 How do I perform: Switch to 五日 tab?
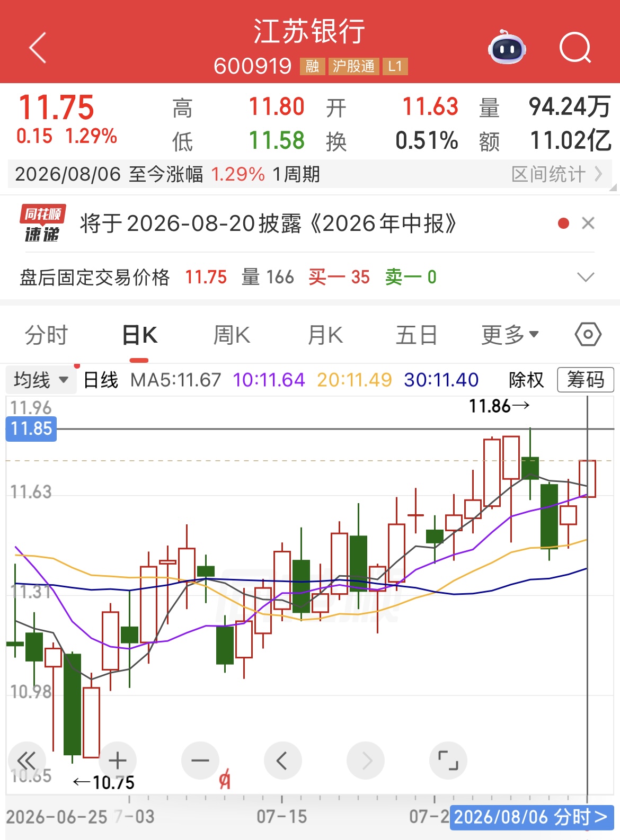(417, 335)
